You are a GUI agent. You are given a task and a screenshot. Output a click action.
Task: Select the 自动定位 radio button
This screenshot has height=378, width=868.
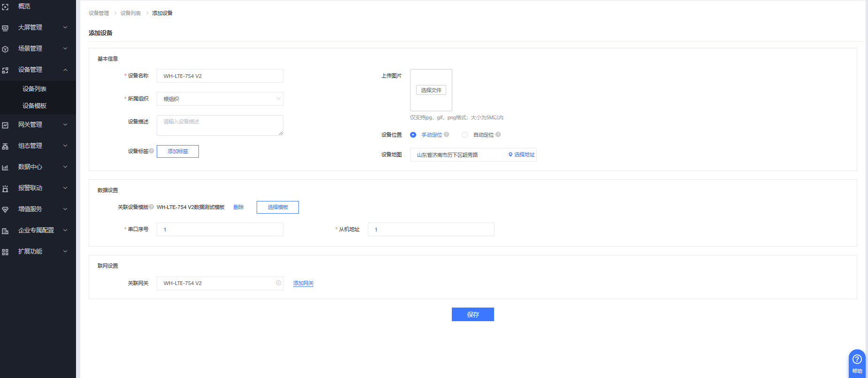coord(464,135)
